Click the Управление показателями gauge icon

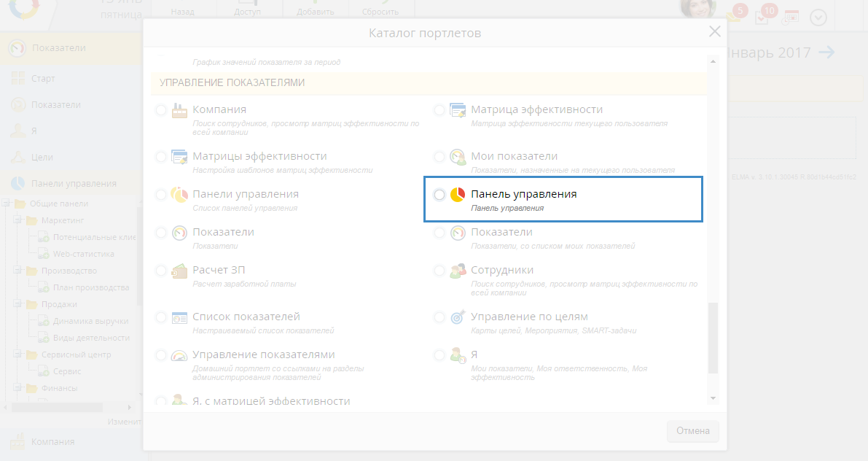tap(179, 355)
